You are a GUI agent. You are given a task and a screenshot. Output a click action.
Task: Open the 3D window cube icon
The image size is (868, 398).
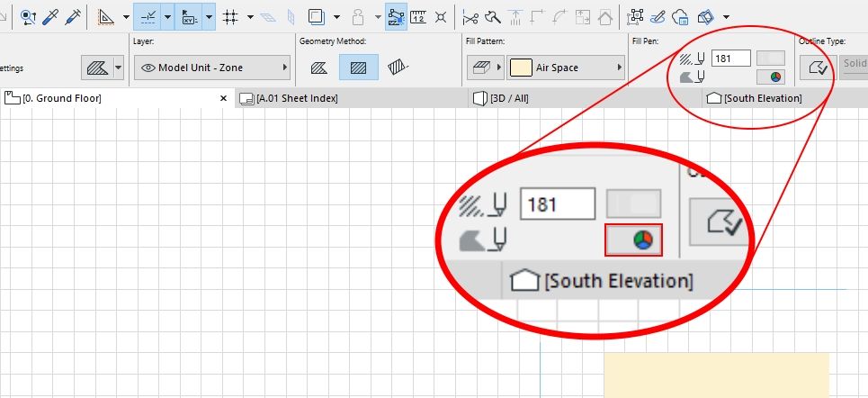pyautogui.click(x=706, y=17)
